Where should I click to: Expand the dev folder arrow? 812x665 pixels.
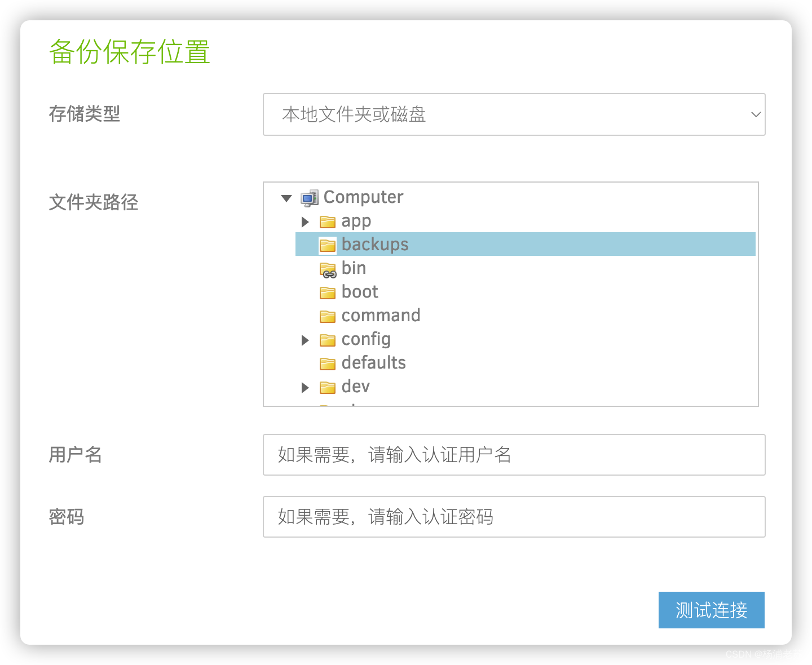click(x=305, y=387)
